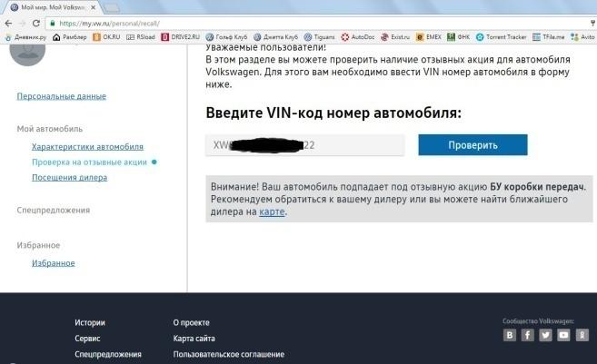The image size is (597, 364).
Task: Open the карта dealer map link
Action: (272, 212)
